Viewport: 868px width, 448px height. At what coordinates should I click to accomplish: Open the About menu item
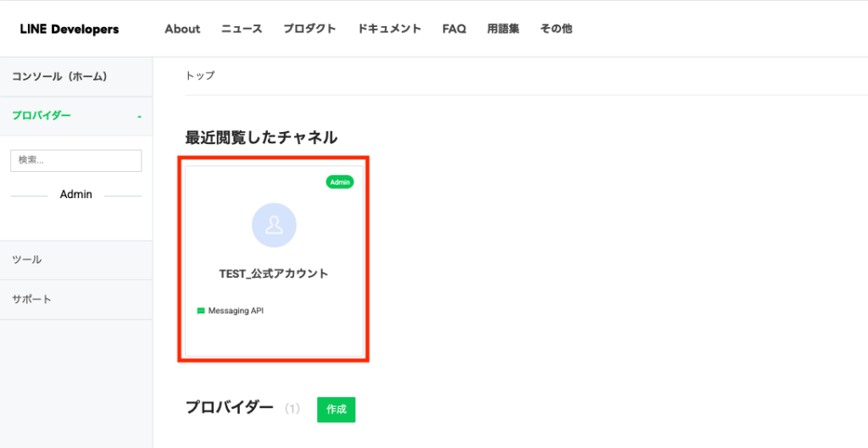click(182, 29)
